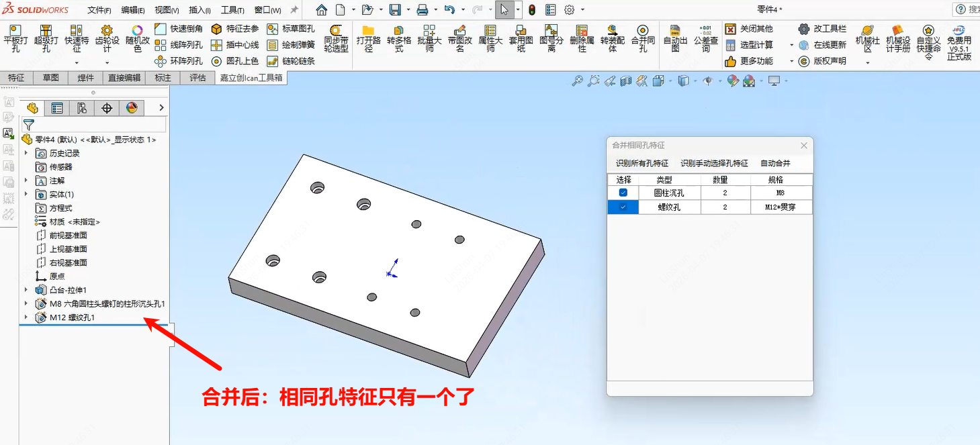Expand the M12 螺纹孔1 tree node
Image resolution: width=980 pixels, height=445 pixels.
click(x=26, y=317)
